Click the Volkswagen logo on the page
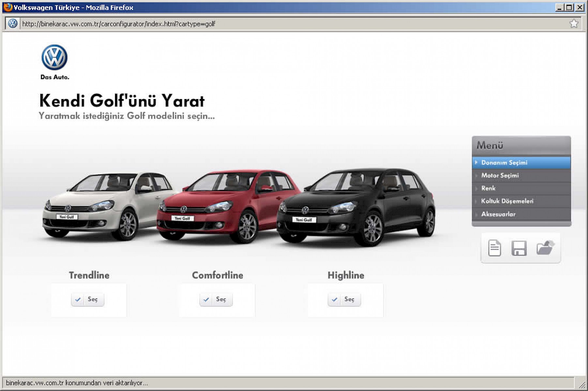The image size is (588, 391). (54, 58)
